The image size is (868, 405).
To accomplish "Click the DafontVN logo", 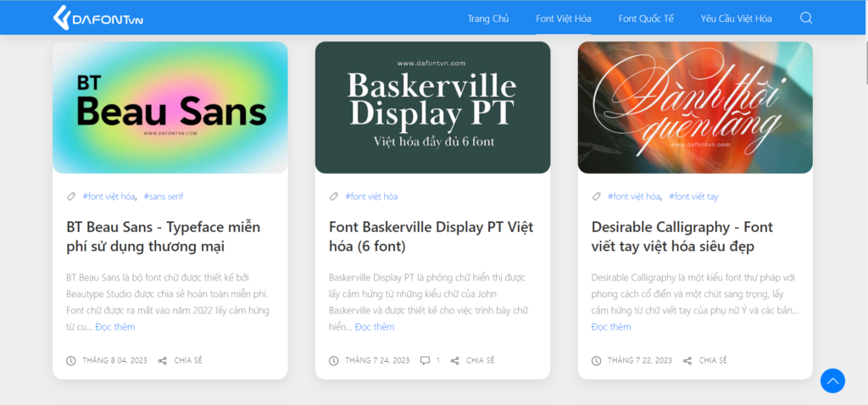I will point(98,18).
